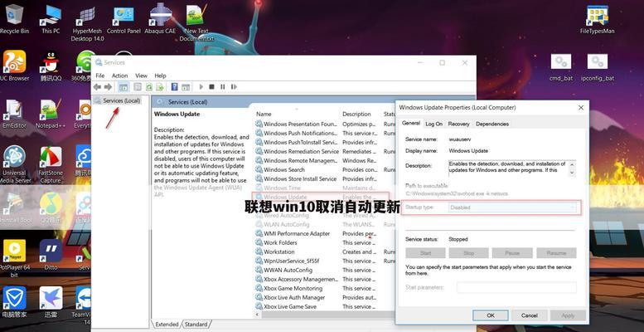The image size is (644, 332).
Task: Select the EmEditor desktop icon
Action: 14,114
